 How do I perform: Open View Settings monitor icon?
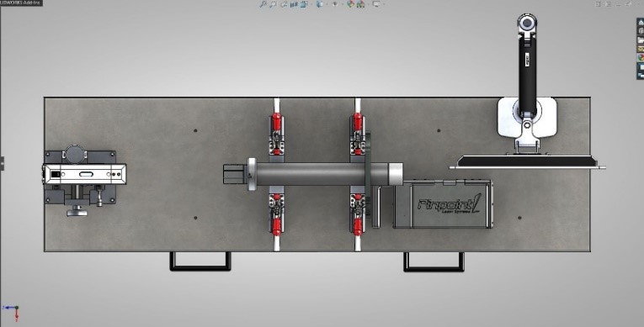[375, 4]
